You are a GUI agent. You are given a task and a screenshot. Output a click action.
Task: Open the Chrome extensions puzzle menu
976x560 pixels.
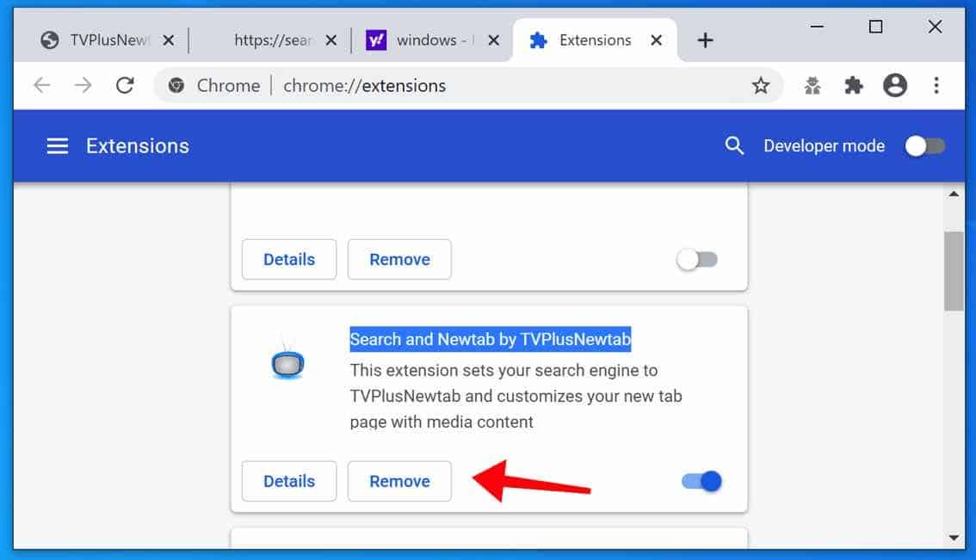click(x=854, y=85)
